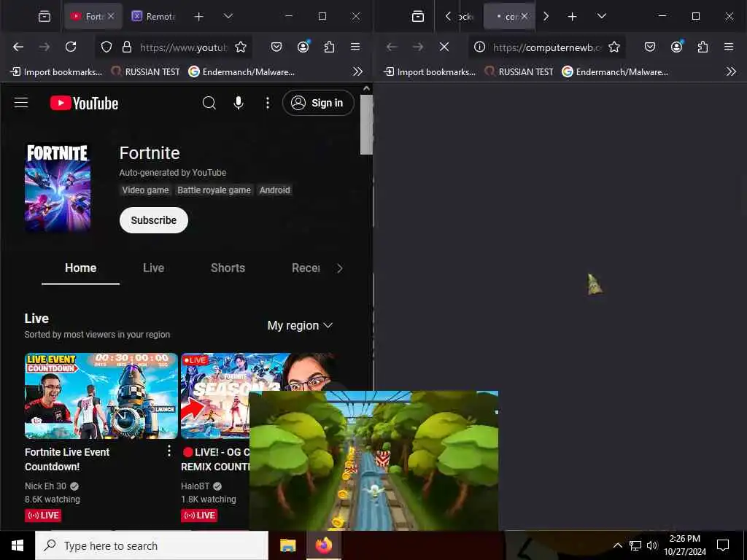The image size is (747, 560).
Task: Click Import bookmarks in left window
Action: tap(56, 72)
